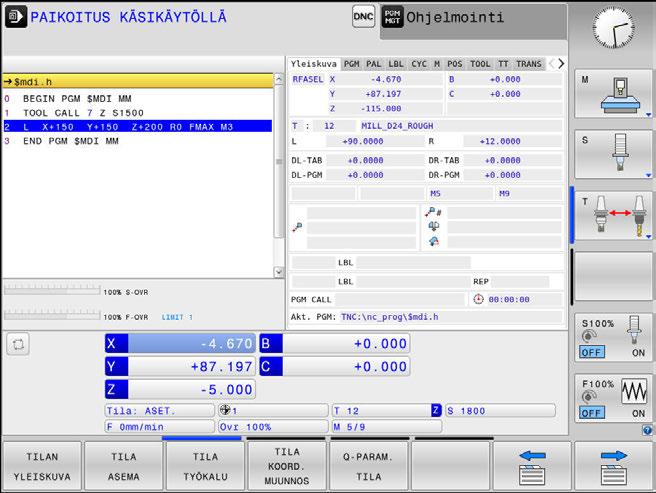656x493 pixels.
Task: Click the blue help question mark icon
Action: pyautogui.click(x=647, y=430)
